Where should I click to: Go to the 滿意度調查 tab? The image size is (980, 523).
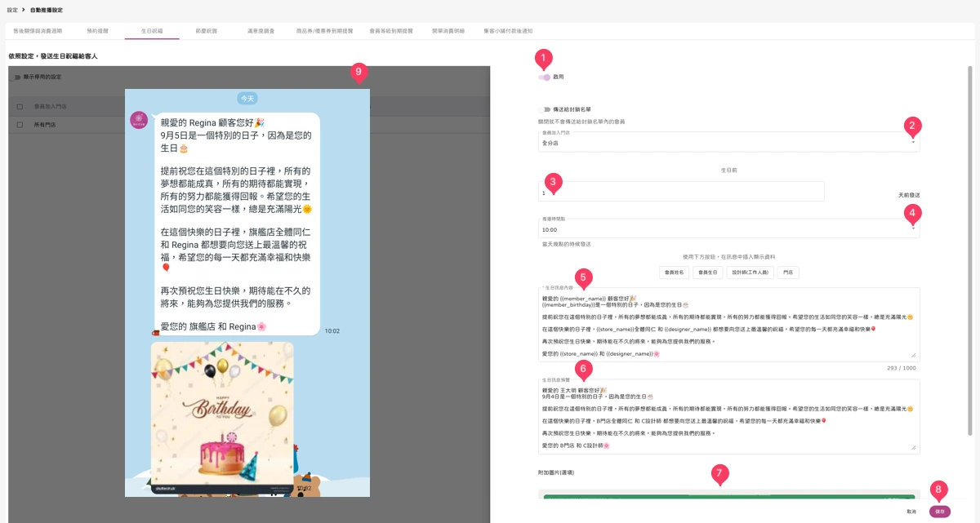(261, 31)
